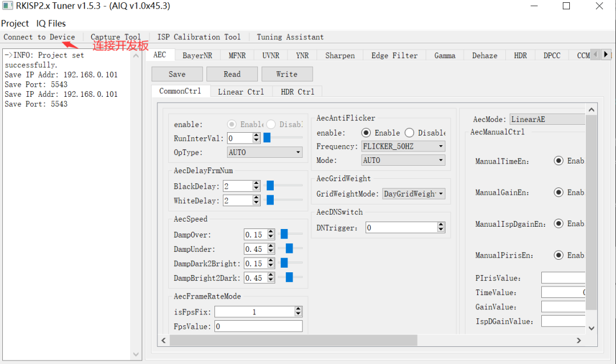Click the Connect to Device toolbar item
This screenshot has height=364, width=616.
pyautogui.click(x=39, y=37)
